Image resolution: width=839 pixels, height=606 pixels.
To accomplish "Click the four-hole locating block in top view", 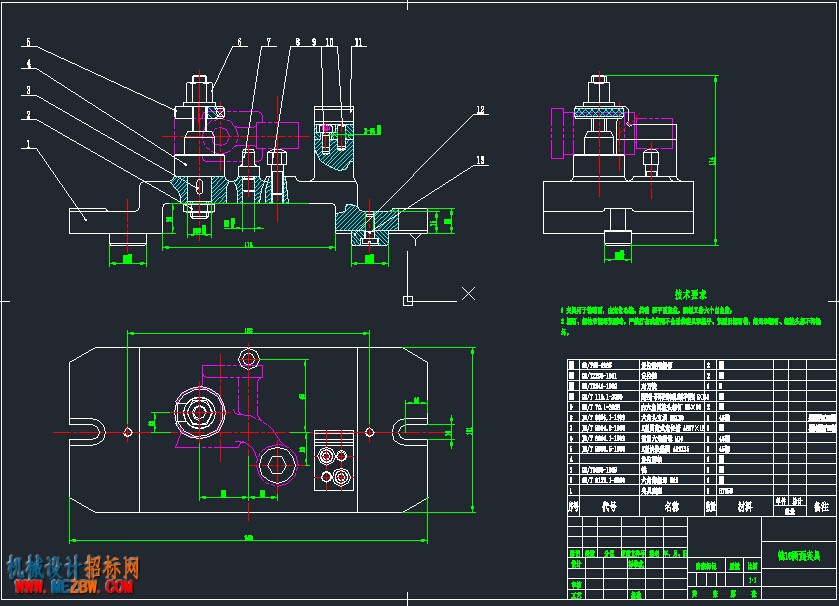I will 334,461.
